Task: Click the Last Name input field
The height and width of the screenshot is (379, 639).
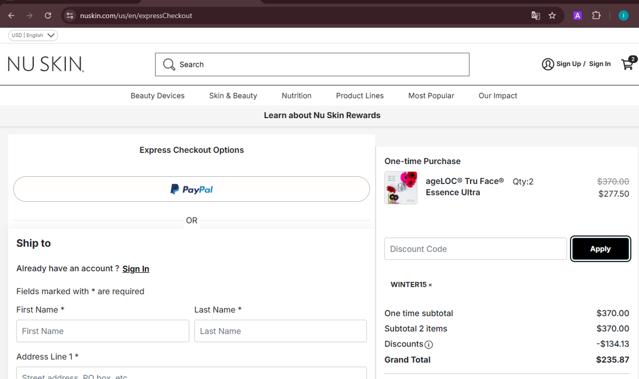Action: (x=280, y=331)
